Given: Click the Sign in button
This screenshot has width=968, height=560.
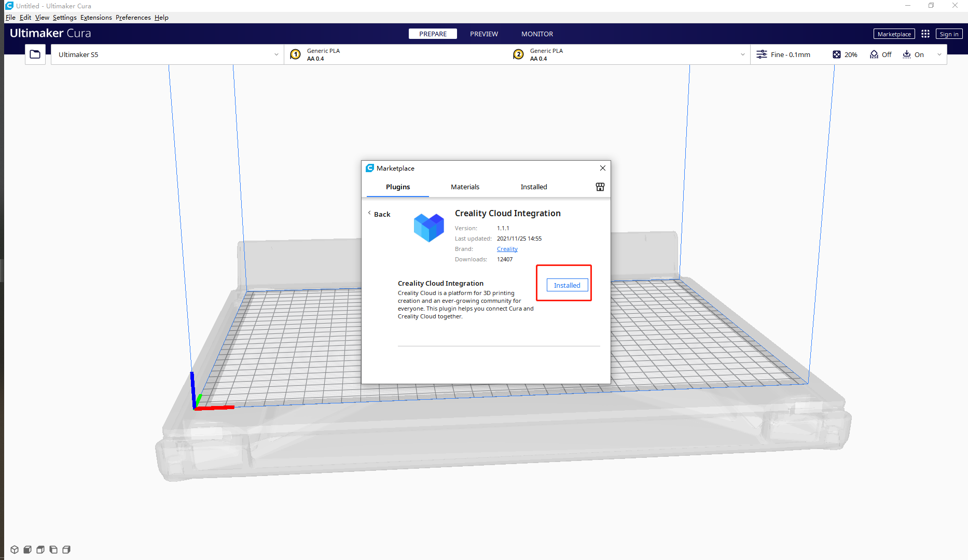Looking at the screenshot, I should [949, 34].
